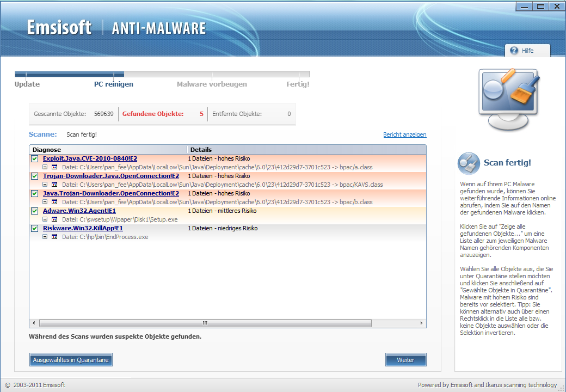
Task: Uncheck the Adware.Win32.Agent!E1 checkbox
Action: [x=35, y=211]
